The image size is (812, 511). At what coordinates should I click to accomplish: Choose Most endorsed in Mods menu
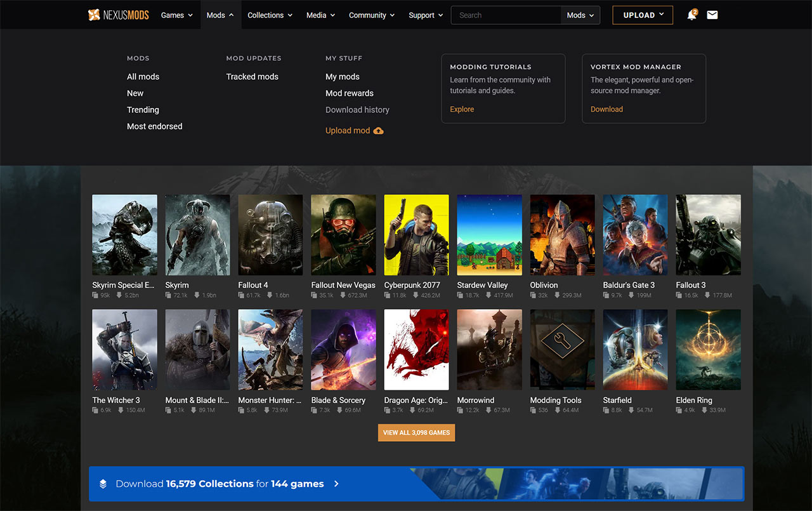(154, 126)
